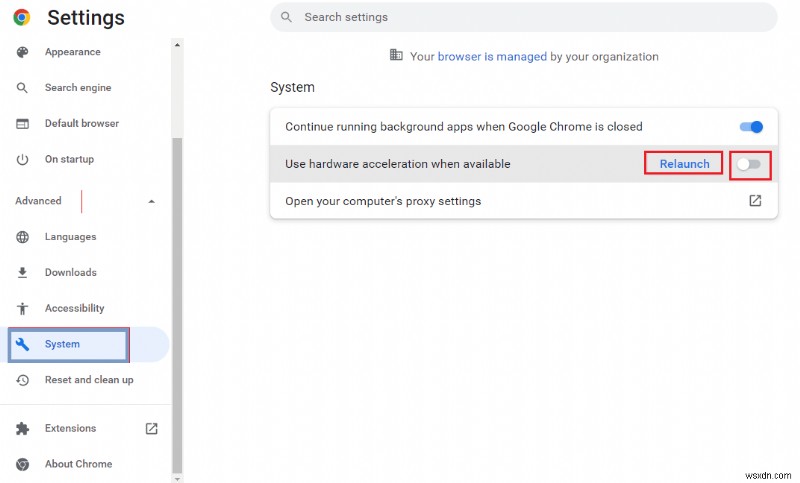This screenshot has width=800, height=483.
Task: Click the Extensions external link icon
Action: (x=152, y=428)
